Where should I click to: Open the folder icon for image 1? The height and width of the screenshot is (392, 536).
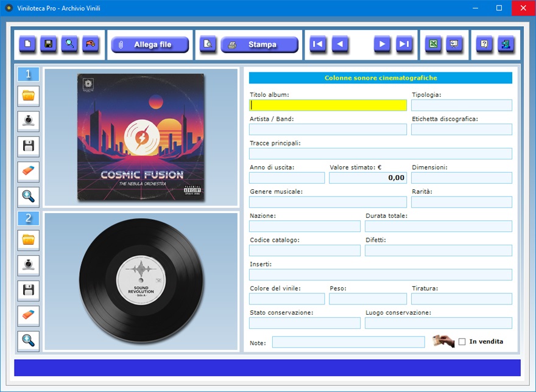tap(29, 96)
